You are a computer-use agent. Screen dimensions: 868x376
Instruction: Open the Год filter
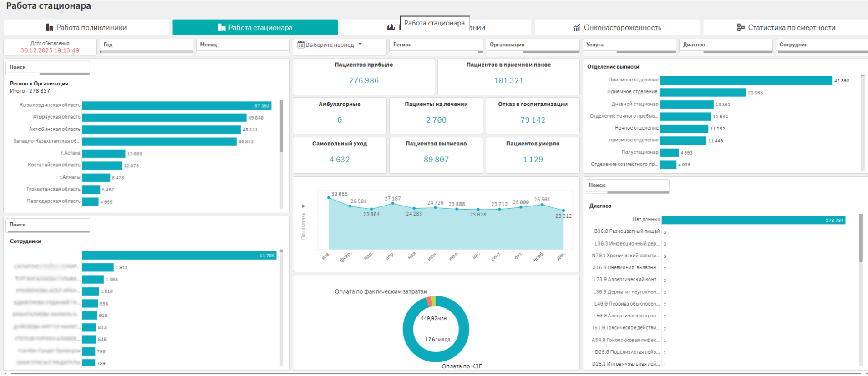(x=146, y=45)
